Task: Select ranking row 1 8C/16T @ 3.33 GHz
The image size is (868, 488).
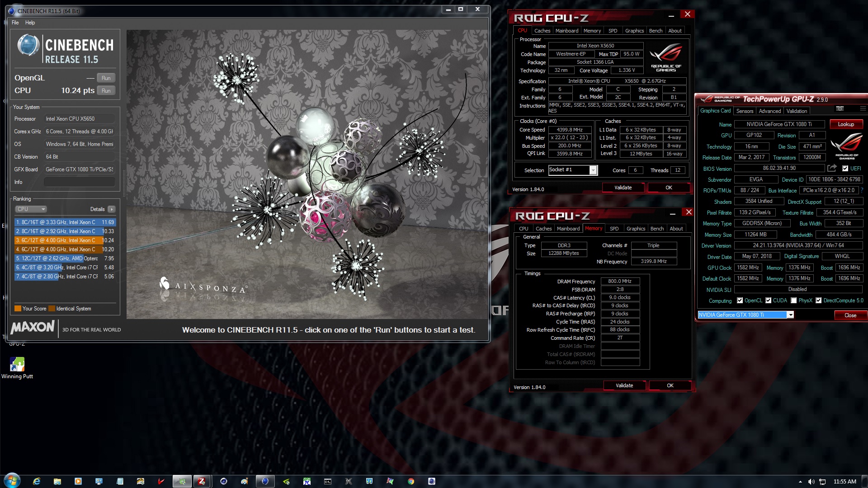Action: tap(65, 222)
